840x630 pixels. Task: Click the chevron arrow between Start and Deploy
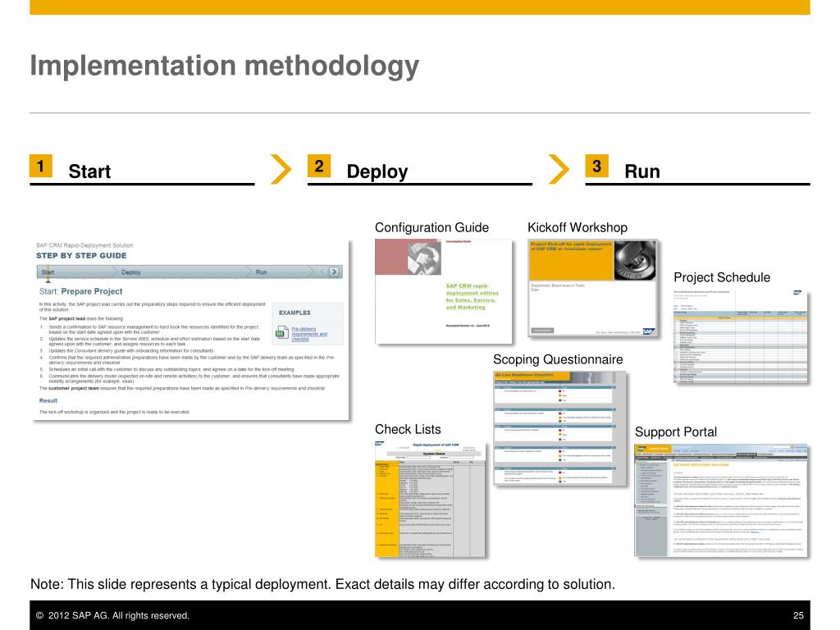pyautogui.click(x=281, y=169)
